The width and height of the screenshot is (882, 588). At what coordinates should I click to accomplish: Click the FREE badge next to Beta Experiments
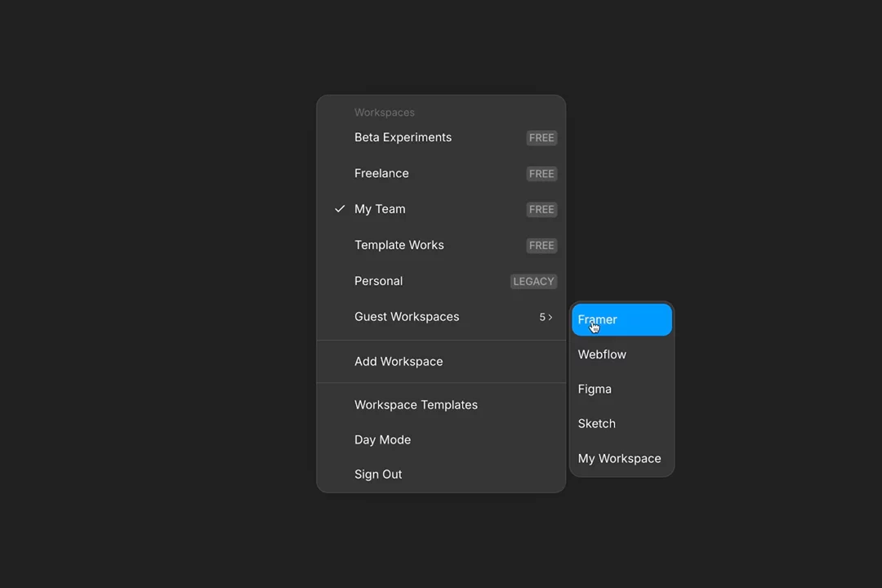point(541,138)
